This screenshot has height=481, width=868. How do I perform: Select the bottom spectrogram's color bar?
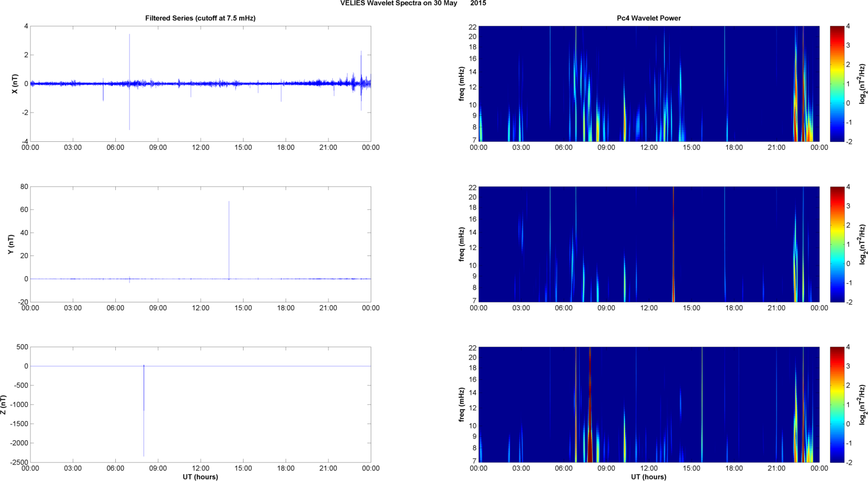837,405
